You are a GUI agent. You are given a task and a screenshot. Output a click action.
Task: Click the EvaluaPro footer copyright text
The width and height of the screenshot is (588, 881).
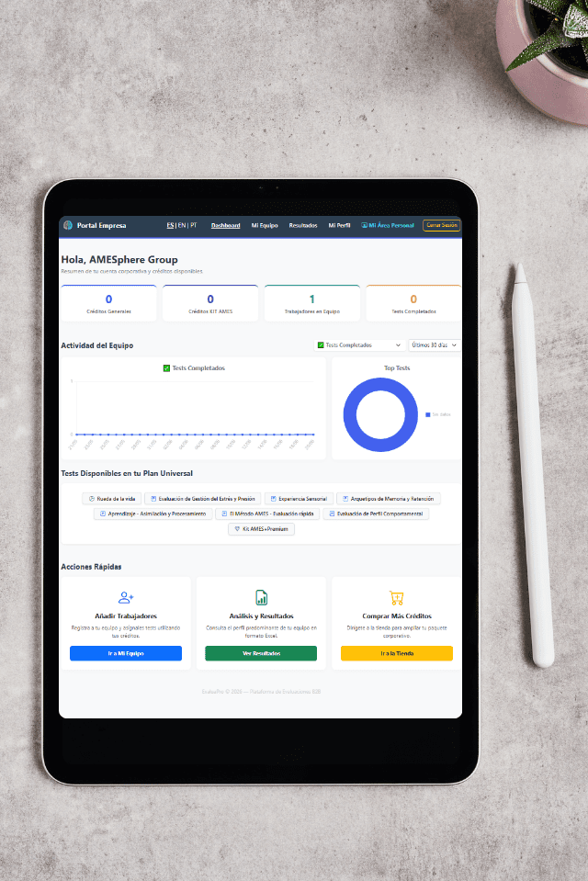262,692
